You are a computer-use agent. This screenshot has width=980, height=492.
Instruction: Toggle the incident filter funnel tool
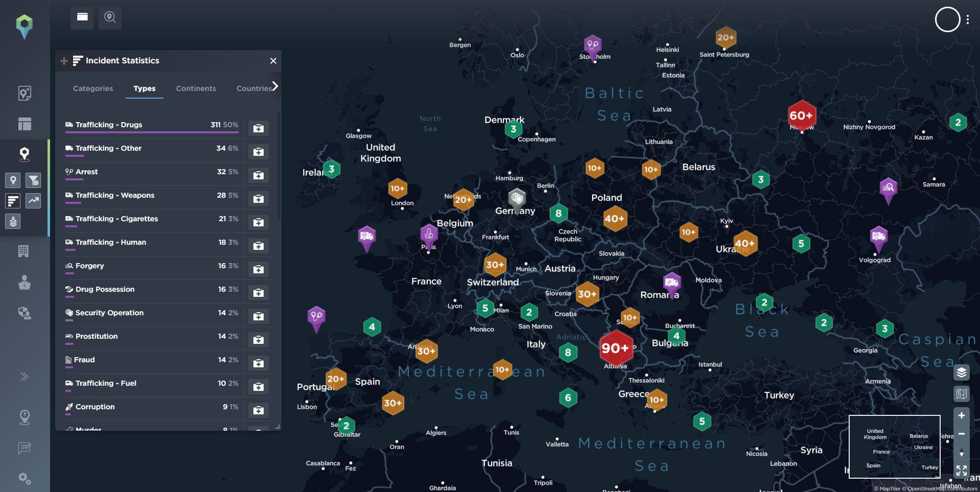tap(33, 180)
